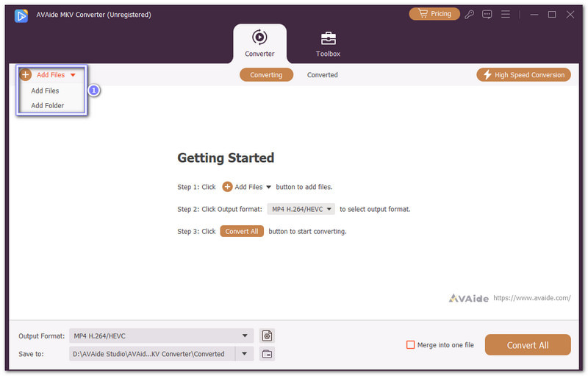
Task: Click the Save to path field
Action: (x=152, y=354)
